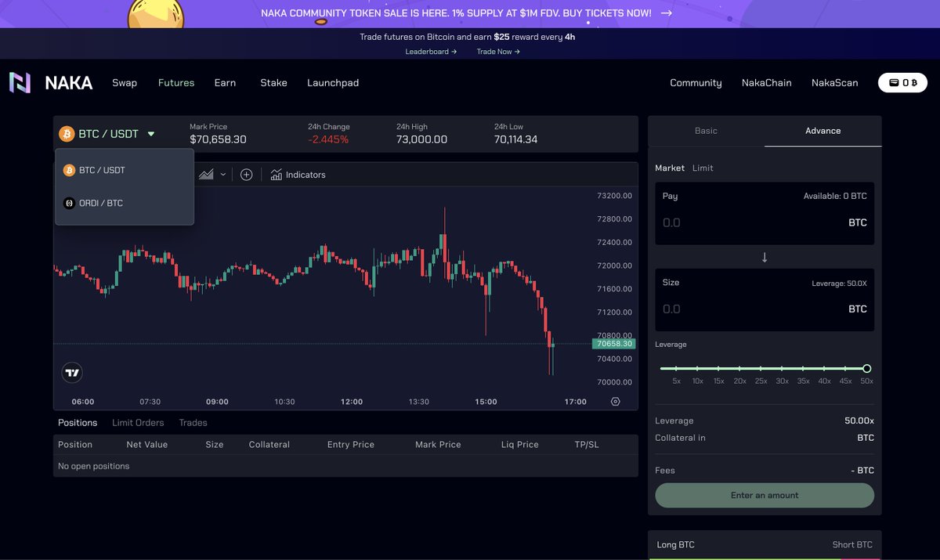Click the Mark Price value $70,658.30
This screenshot has height=560, width=940.
click(218, 139)
